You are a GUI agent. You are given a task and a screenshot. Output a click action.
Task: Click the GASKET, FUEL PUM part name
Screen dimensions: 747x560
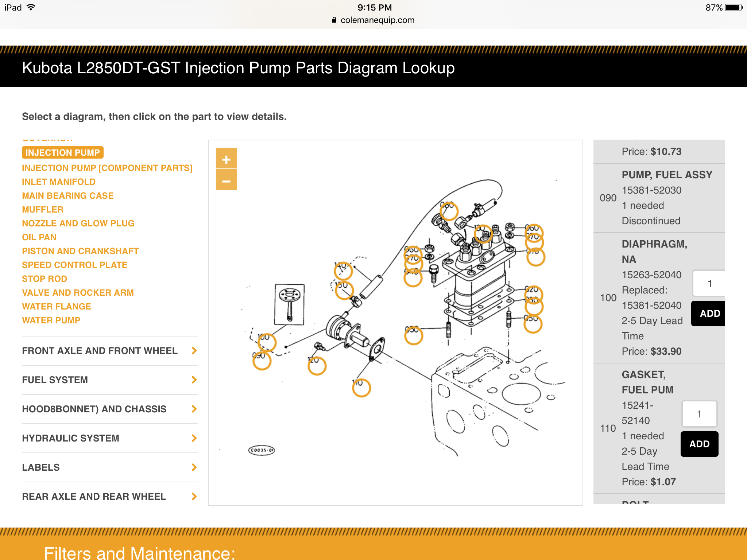click(647, 382)
